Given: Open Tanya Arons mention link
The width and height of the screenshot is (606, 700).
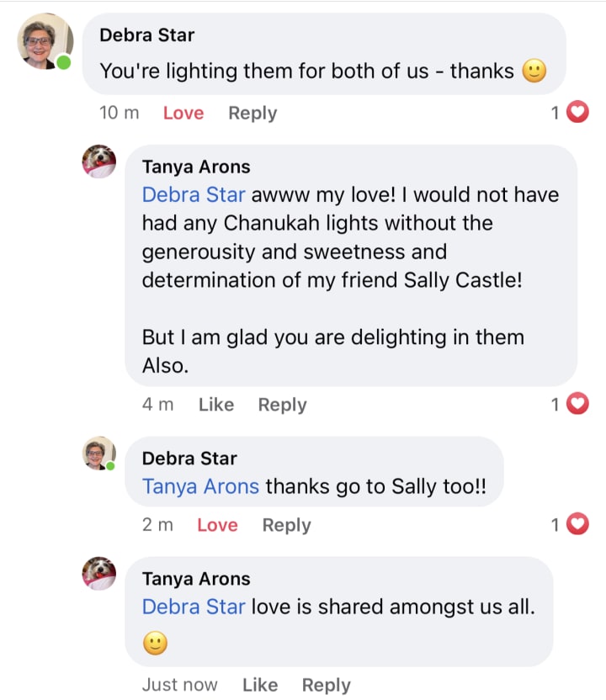Looking at the screenshot, I should tap(200, 486).
